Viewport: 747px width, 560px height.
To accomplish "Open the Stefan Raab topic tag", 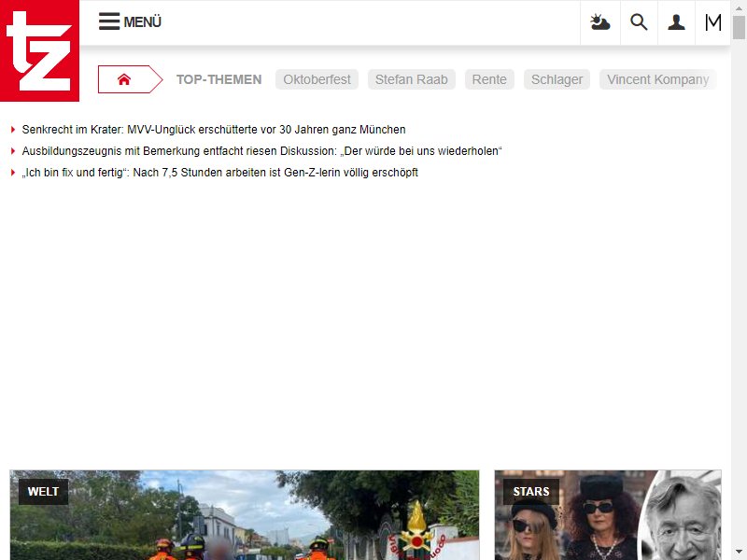I will (x=411, y=79).
